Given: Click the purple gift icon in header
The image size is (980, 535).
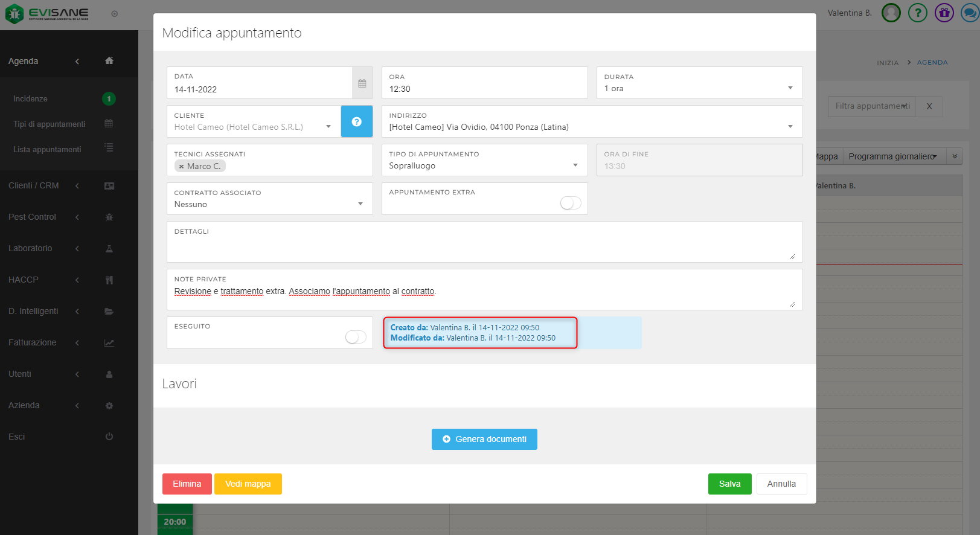Looking at the screenshot, I should point(944,13).
